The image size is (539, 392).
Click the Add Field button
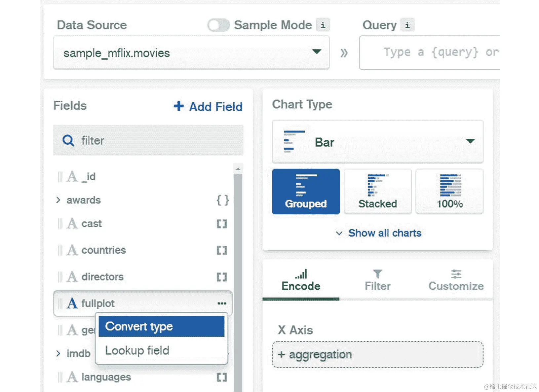pos(208,106)
